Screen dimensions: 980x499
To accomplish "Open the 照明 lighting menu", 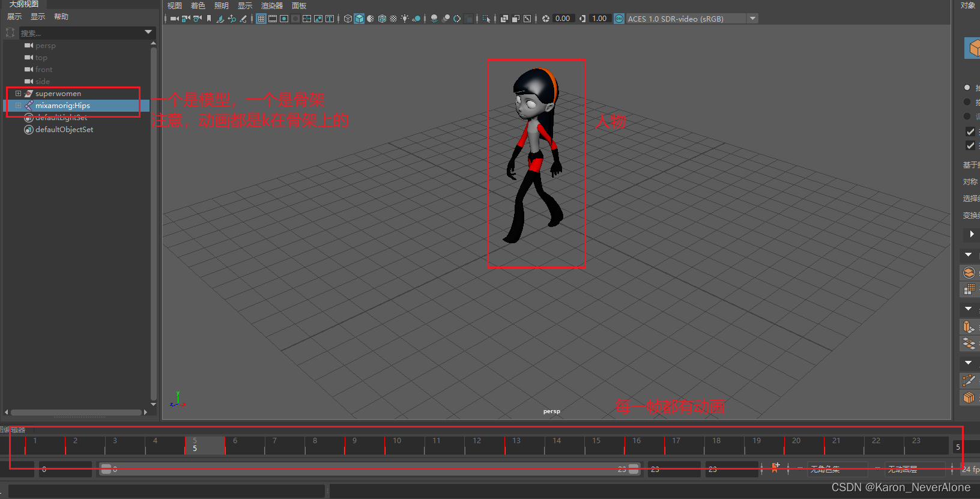I will [222, 5].
